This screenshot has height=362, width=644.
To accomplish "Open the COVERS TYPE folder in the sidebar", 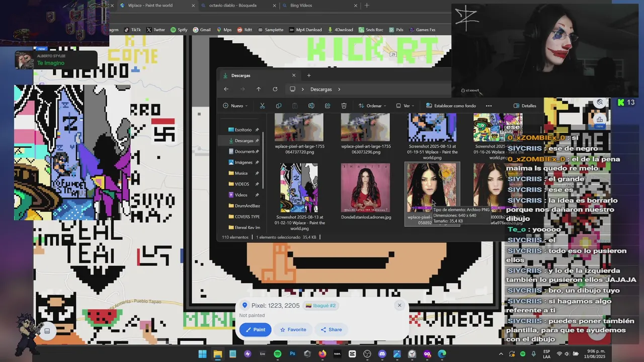I will point(244,216).
